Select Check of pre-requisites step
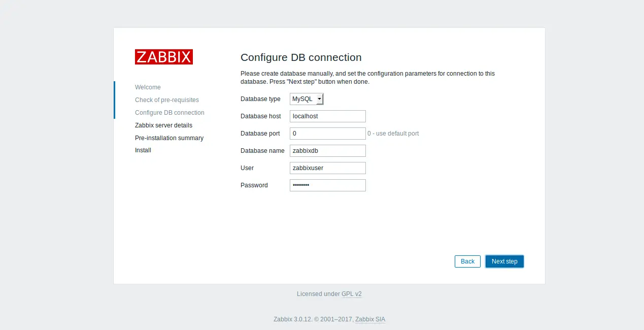Image resolution: width=644 pixels, height=330 pixels. (167, 100)
